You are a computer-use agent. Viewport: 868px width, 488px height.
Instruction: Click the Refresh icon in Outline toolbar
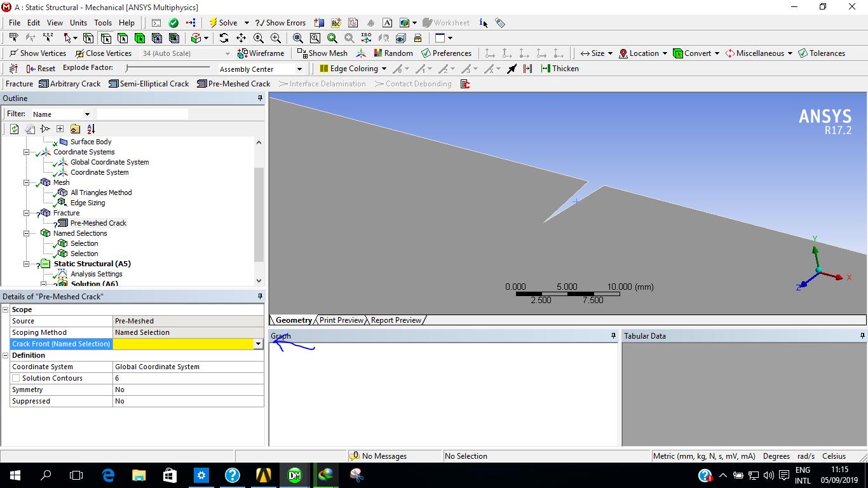pos(14,129)
